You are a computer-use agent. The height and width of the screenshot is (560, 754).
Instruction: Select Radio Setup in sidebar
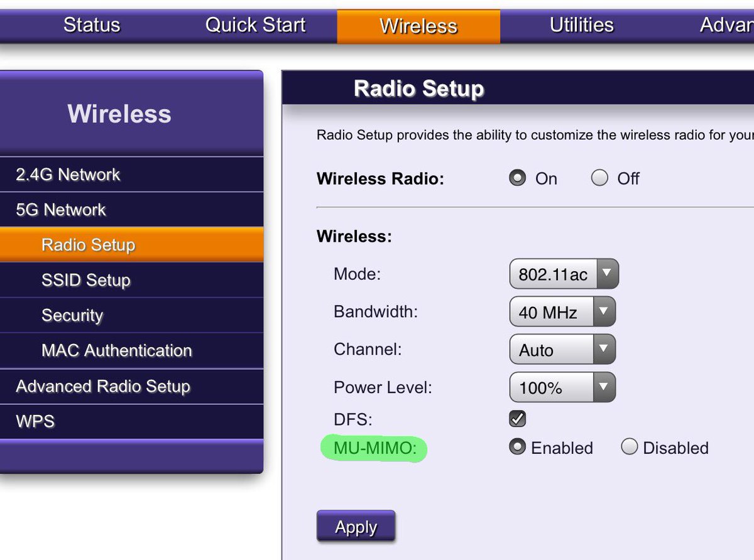point(131,245)
